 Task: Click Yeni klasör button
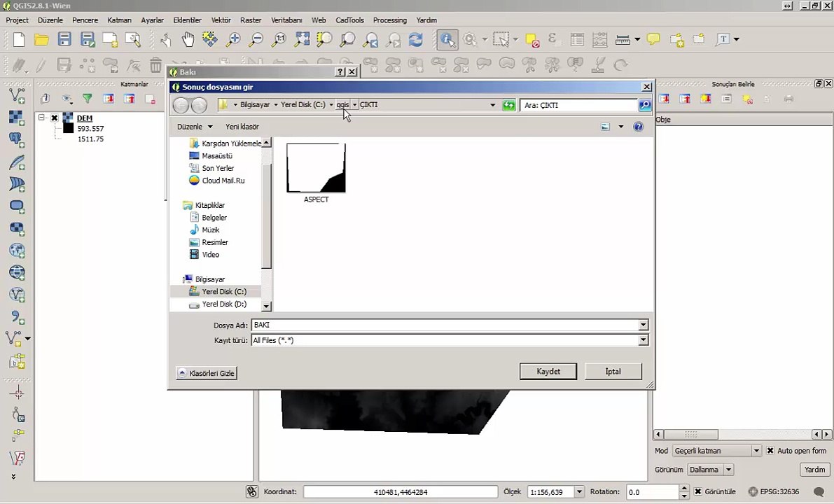tap(242, 127)
